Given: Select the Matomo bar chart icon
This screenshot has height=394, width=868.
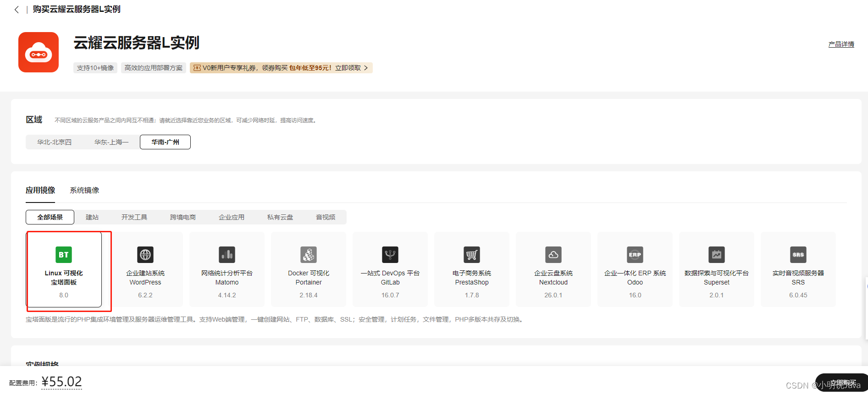Looking at the screenshot, I should click(227, 255).
